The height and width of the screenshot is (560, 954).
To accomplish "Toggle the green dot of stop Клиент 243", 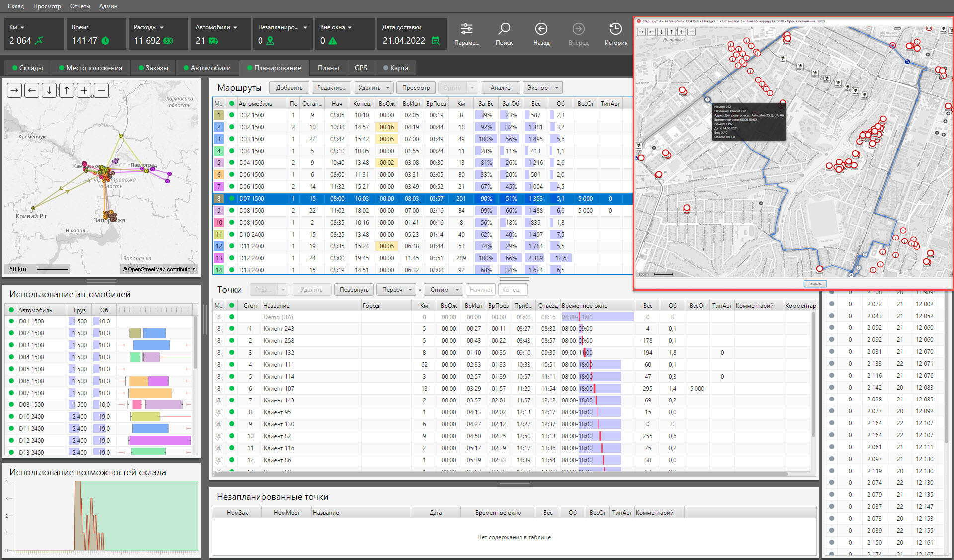I will tap(232, 328).
